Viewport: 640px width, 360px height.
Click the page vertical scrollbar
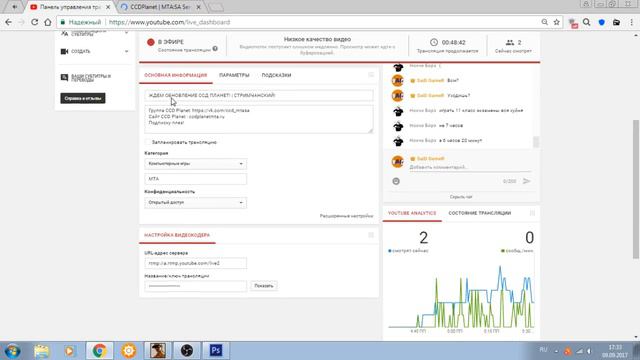pyautogui.click(x=636, y=189)
